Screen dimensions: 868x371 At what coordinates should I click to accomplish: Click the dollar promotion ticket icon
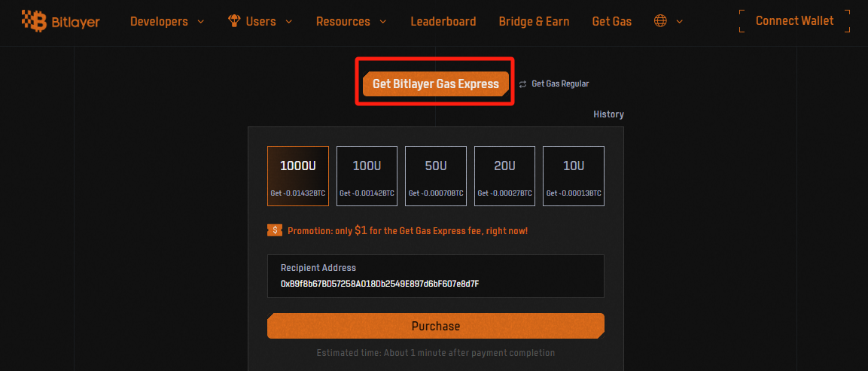pos(275,230)
